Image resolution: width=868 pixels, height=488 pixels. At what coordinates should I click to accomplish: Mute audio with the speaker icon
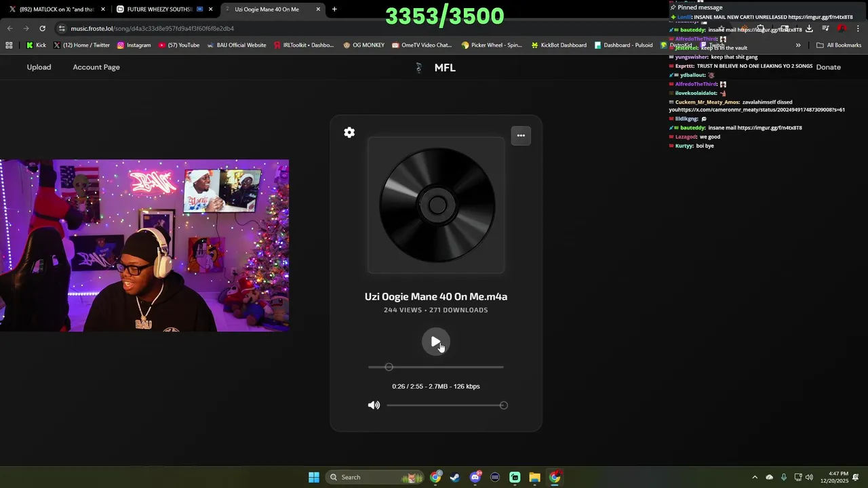(x=374, y=405)
